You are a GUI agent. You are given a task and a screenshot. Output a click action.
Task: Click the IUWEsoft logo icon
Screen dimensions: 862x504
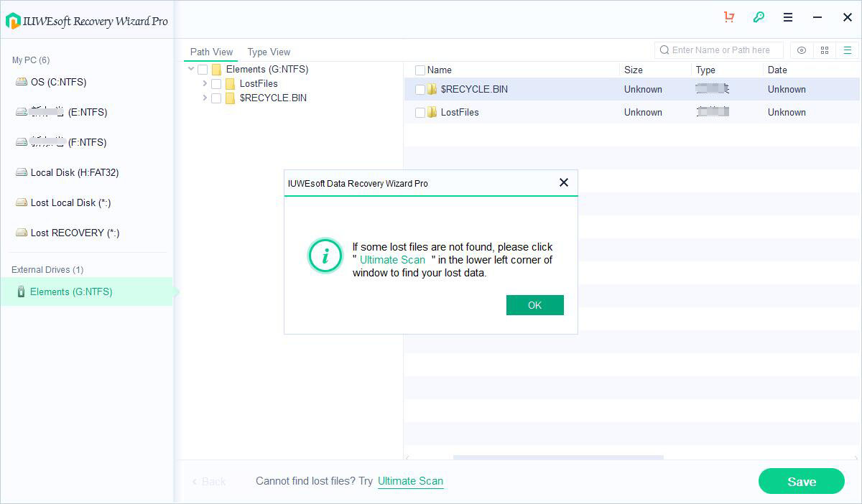[x=13, y=21]
